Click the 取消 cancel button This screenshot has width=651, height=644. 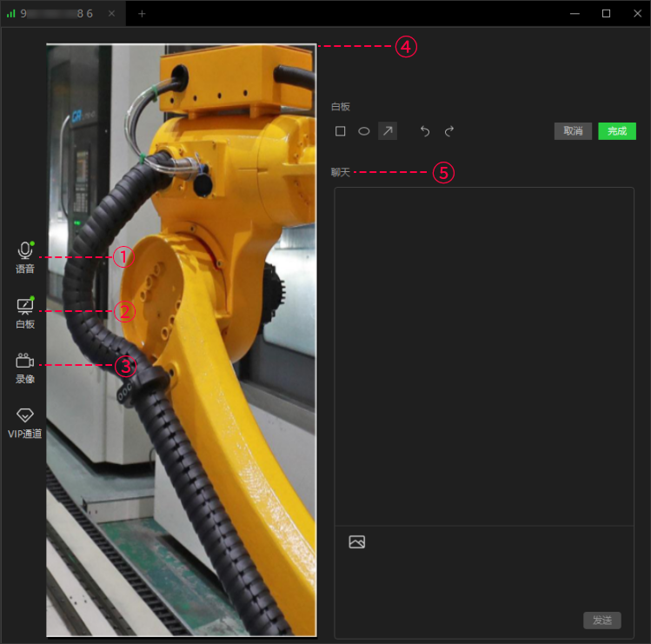[x=573, y=131]
